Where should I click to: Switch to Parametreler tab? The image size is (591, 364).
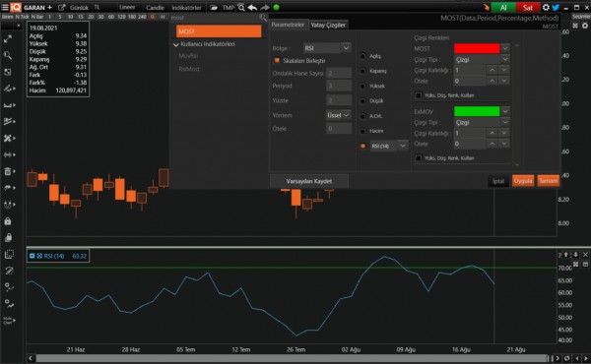288,25
